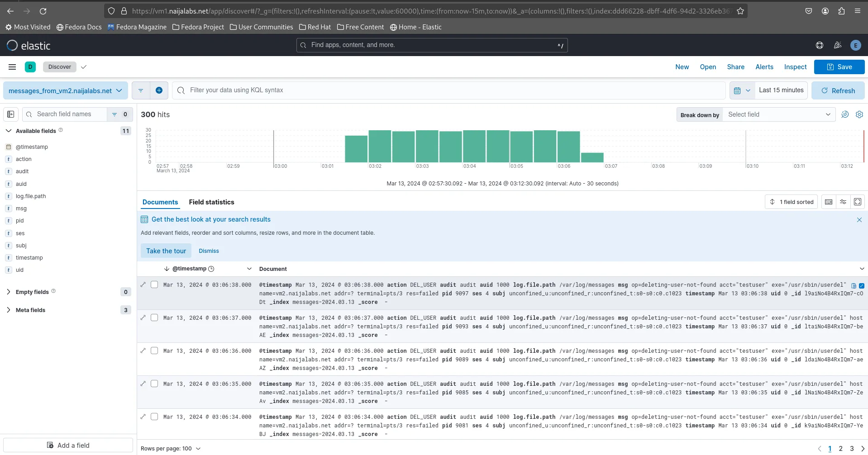
Task: Open chart settings gear icon
Action: pyautogui.click(x=859, y=114)
